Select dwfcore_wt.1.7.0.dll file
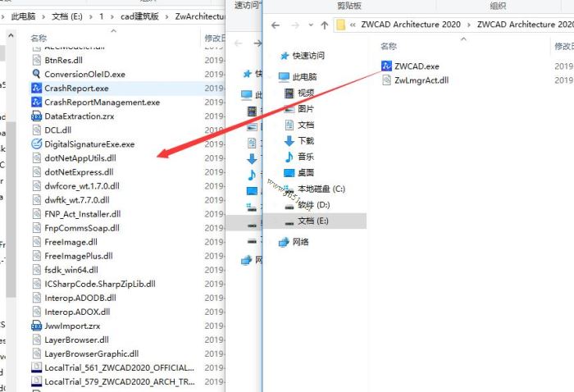The height and width of the screenshot is (392, 574). (82, 186)
